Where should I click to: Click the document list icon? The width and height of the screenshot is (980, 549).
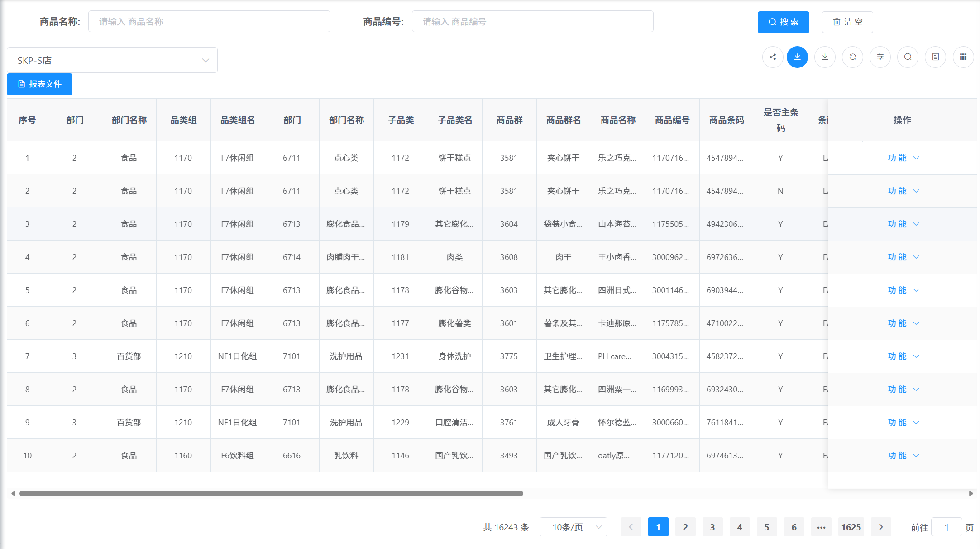click(x=935, y=57)
